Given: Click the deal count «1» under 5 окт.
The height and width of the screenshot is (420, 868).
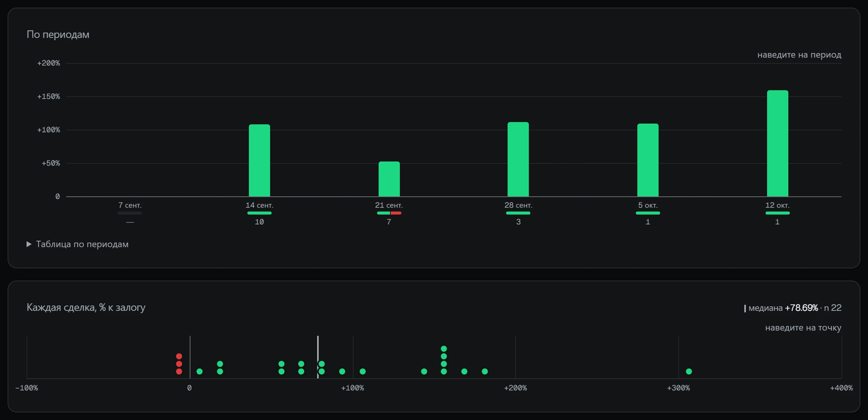Looking at the screenshot, I should [x=648, y=222].
